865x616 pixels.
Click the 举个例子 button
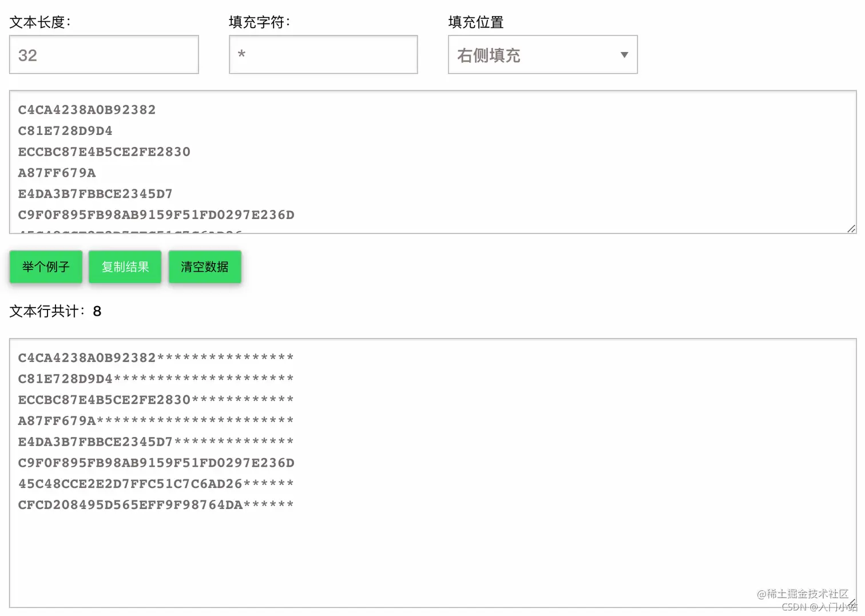(x=46, y=267)
